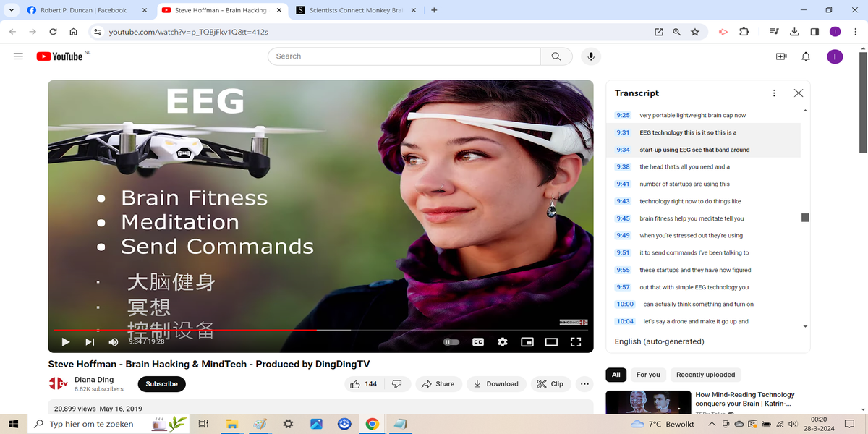Go to the YouTube home logo

59,56
